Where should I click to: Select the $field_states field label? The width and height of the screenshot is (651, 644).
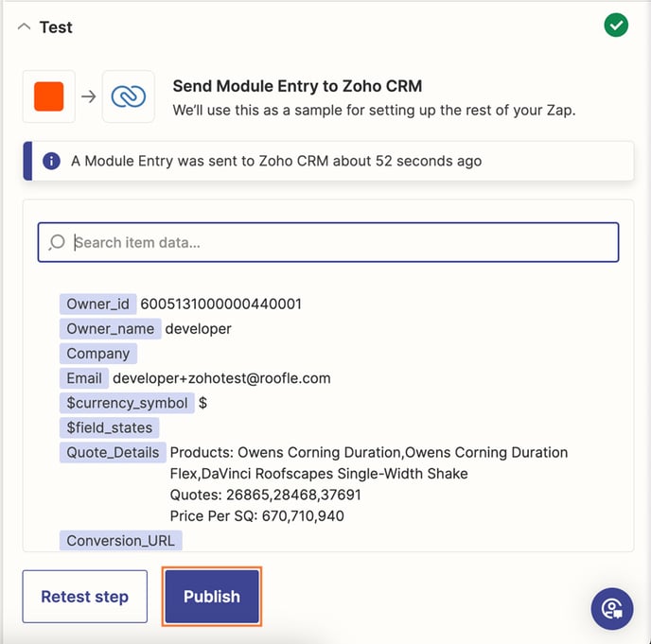[x=110, y=427]
